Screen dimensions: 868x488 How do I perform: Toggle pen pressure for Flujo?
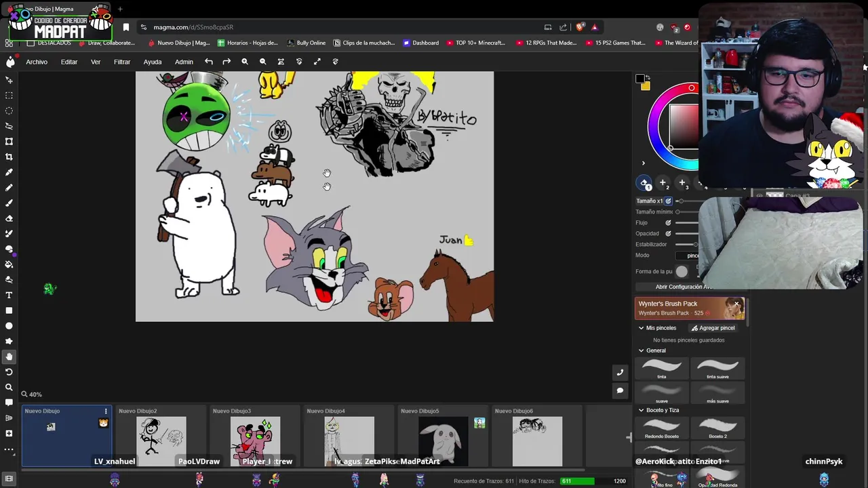pos(668,222)
